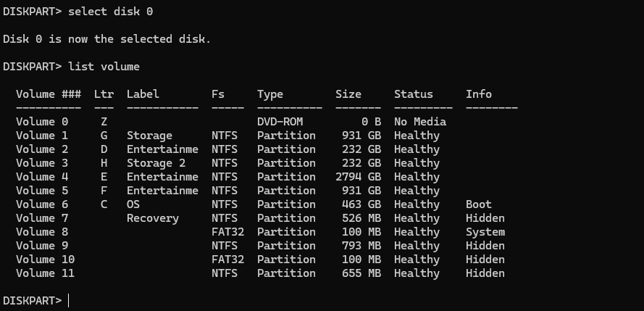Click the 793 MB size value
The height and width of the screenshot is (311, 644).
click(361, 246)
